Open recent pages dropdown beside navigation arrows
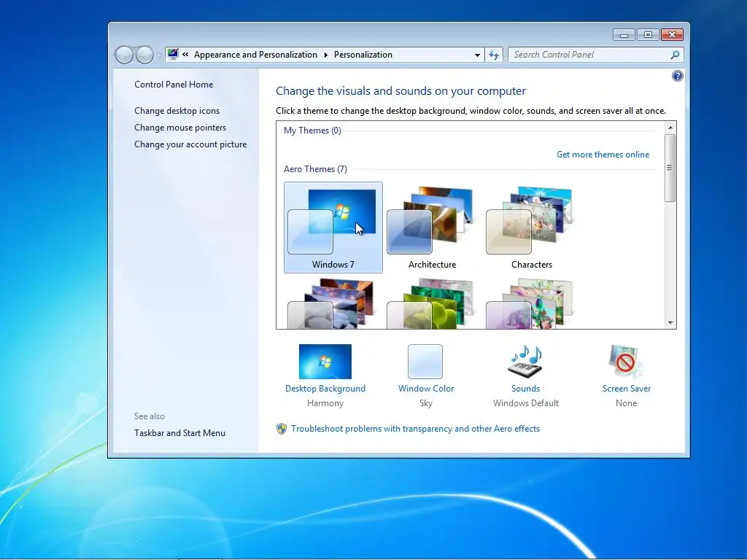747x560 pixels. [x=159, y=55]
